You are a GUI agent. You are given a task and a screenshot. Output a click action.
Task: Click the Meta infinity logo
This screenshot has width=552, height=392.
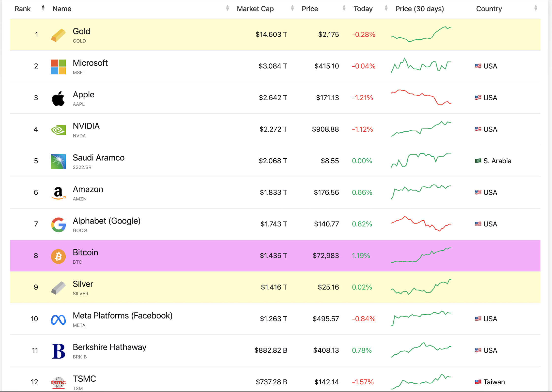coord(58,319)
